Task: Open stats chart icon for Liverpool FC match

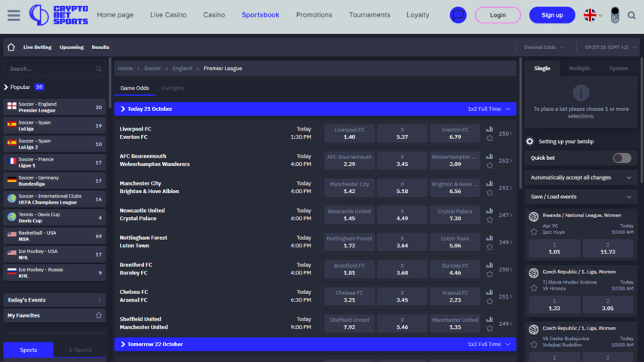Action: tap(489, 130)
